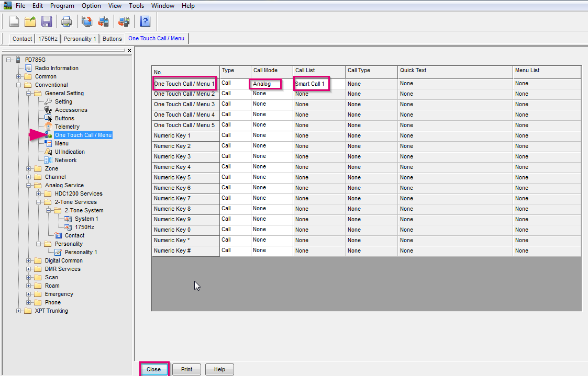
Task: Select the Roam tree item
Action: 52,286
